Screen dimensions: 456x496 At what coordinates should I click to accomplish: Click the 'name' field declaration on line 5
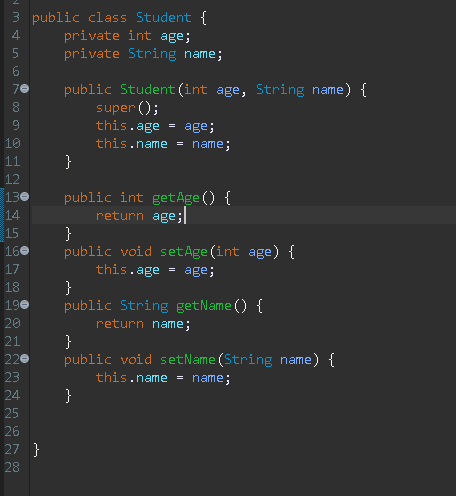click(x=200, y=54)
